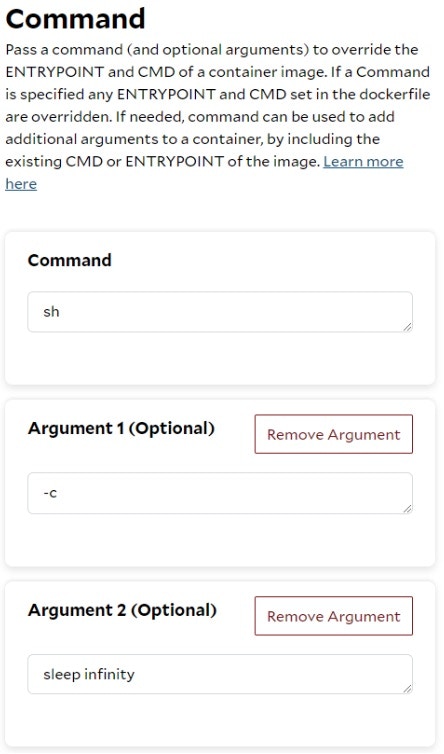The image size is (444, 754).
Task: Focus the Command field containing "sh"
Action: [x=220, y=312]
